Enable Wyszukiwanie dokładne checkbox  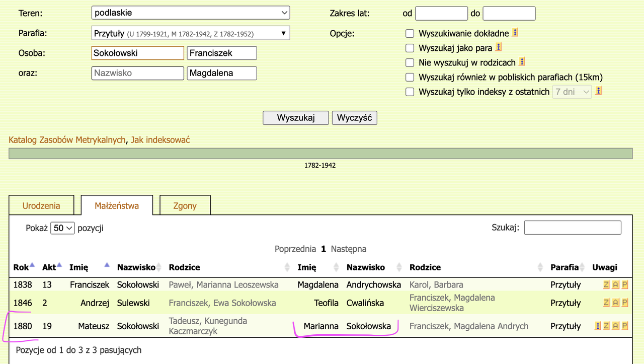pos(410,34)
